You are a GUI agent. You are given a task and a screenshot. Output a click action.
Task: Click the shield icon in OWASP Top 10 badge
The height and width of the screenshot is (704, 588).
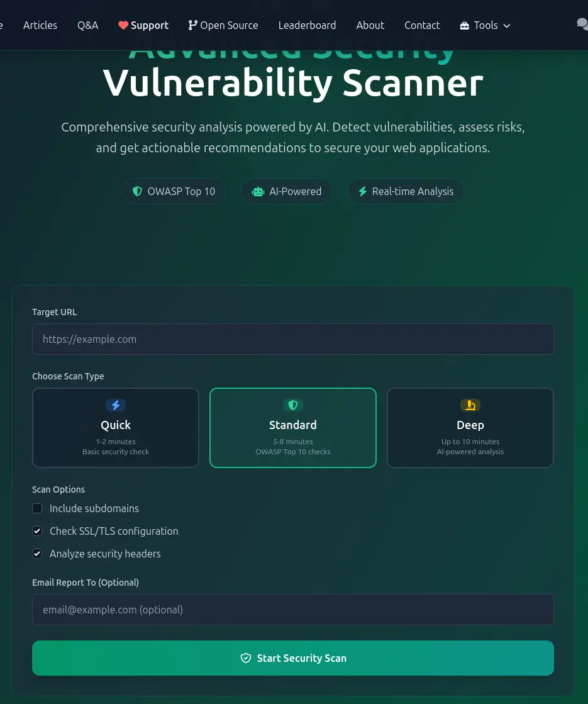click(x=137, y=191)
